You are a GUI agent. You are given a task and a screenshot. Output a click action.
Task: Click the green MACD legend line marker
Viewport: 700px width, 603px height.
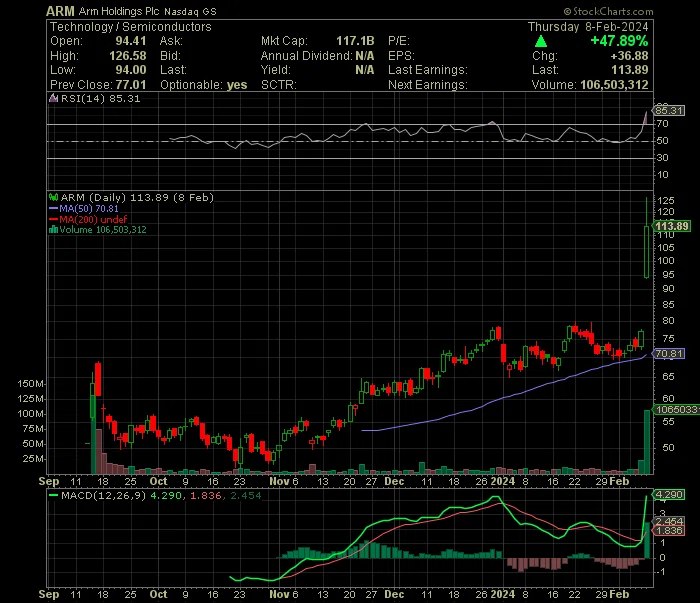coord(54,495)
